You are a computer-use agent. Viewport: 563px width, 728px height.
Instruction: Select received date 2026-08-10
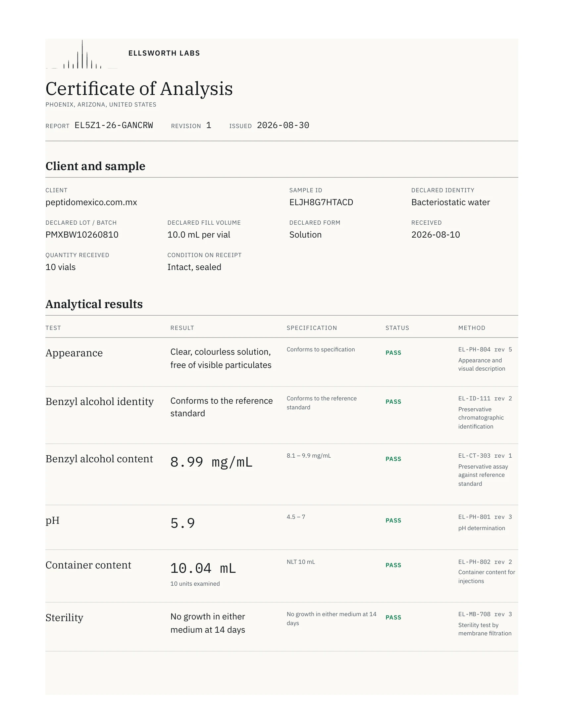pyautogui.click(x=435, y=235)
